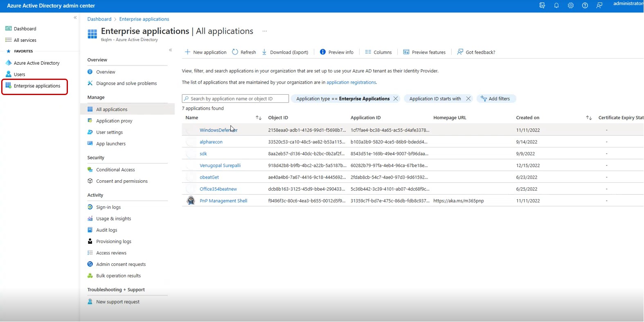Open Users in the sidebar

[x=19, y=75]
